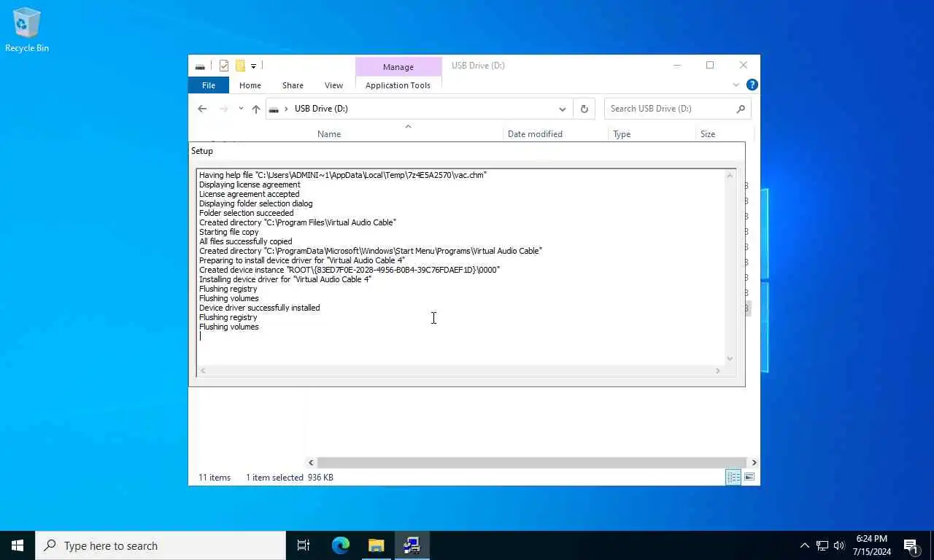Open the Windows Start menu
Viewport: 934px width, 560px height.
click(18, 545)
